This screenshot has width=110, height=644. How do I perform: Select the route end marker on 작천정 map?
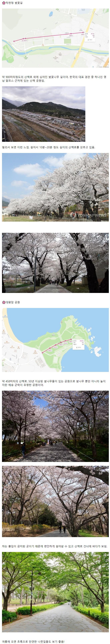point(83,32)
